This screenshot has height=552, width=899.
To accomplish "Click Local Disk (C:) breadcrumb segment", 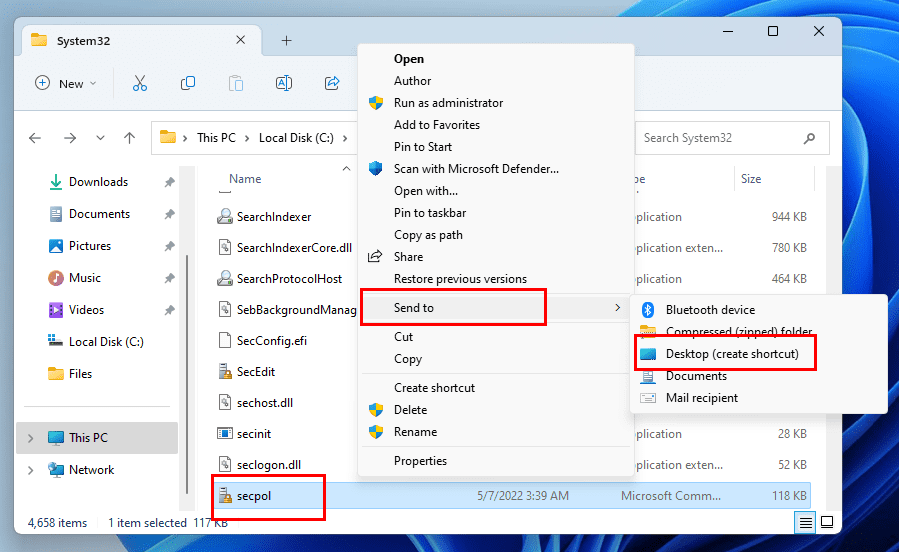I will [x=296, y=138].
